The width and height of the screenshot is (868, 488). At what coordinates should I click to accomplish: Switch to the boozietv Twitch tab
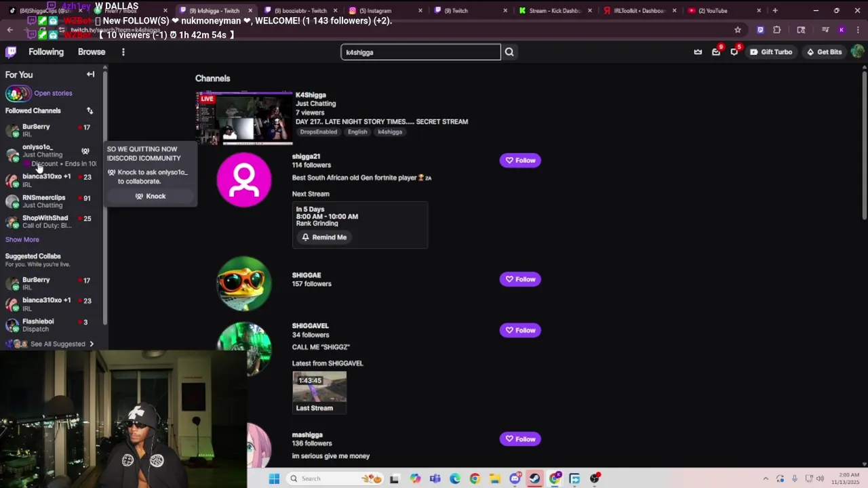300,10
